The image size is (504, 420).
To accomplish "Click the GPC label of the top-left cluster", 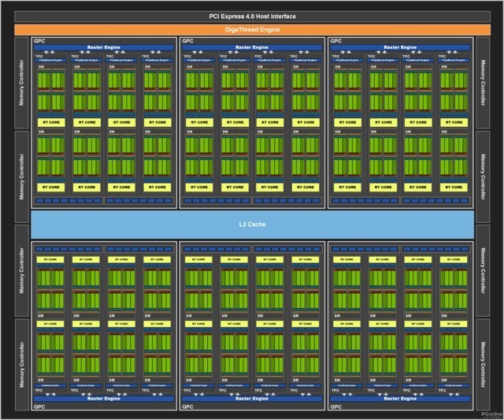I will [x=39, y=40].
